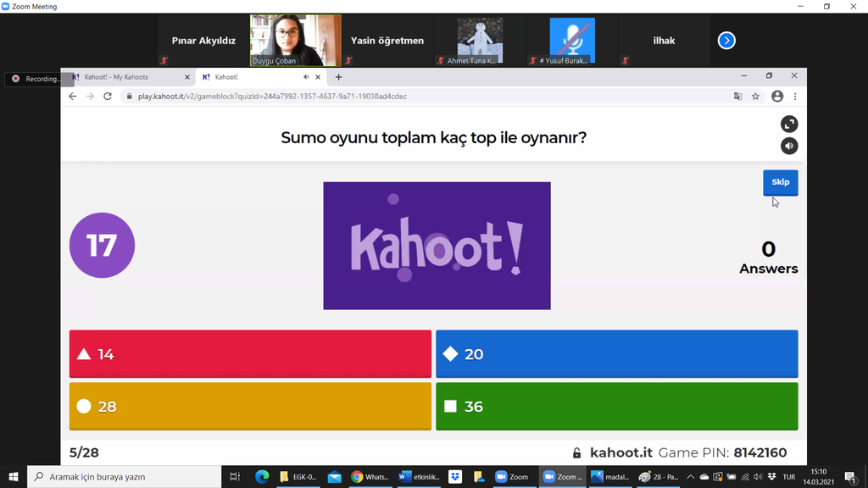Open Chrome WhatsApp taskbar item

click(x=370, y=476)
